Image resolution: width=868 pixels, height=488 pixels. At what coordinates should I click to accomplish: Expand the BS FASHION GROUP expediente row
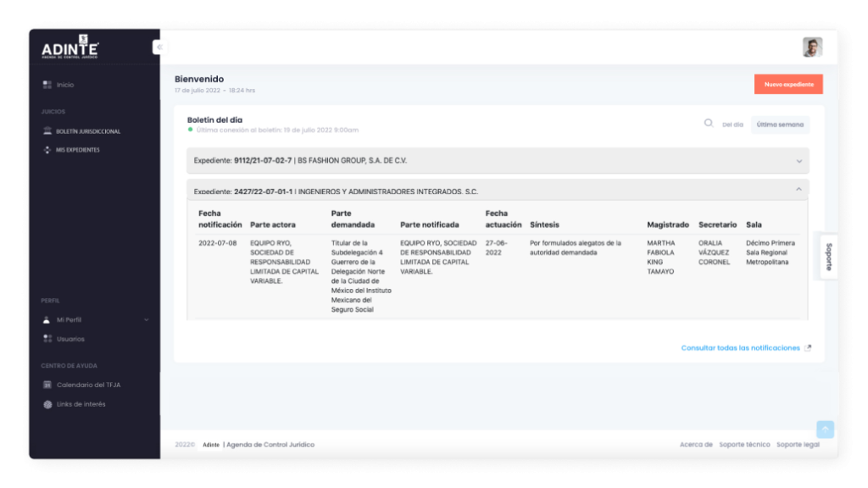click(x=798, y=160)
